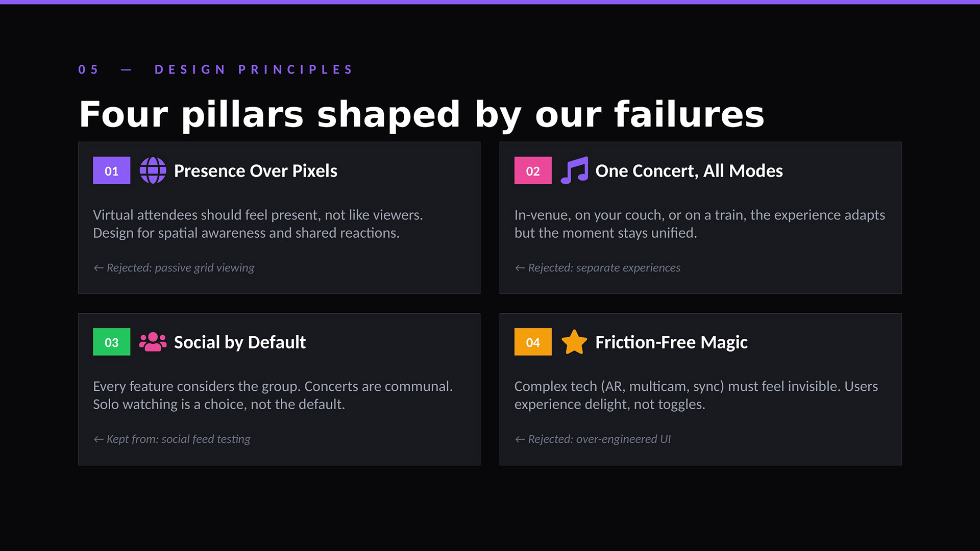Click the orange star icon

(574, 342)
